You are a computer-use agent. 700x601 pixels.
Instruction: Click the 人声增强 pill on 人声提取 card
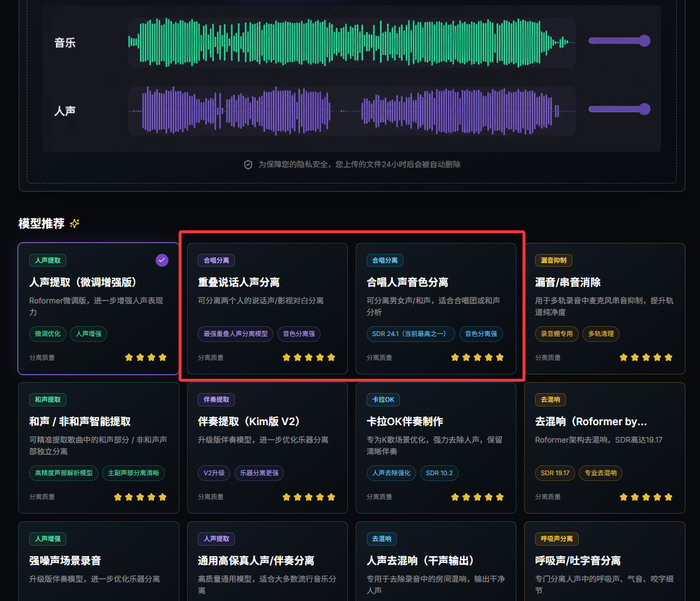(89, 334)
